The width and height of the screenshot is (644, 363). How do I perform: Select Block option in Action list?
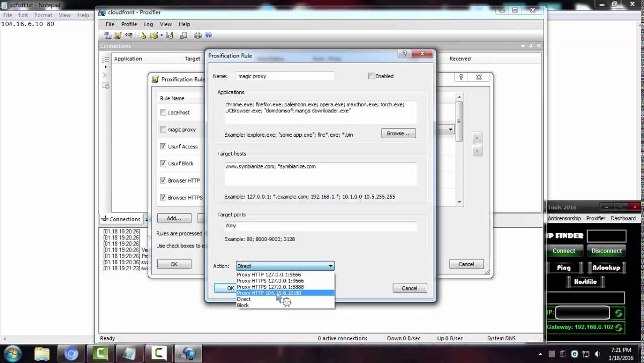285,305
